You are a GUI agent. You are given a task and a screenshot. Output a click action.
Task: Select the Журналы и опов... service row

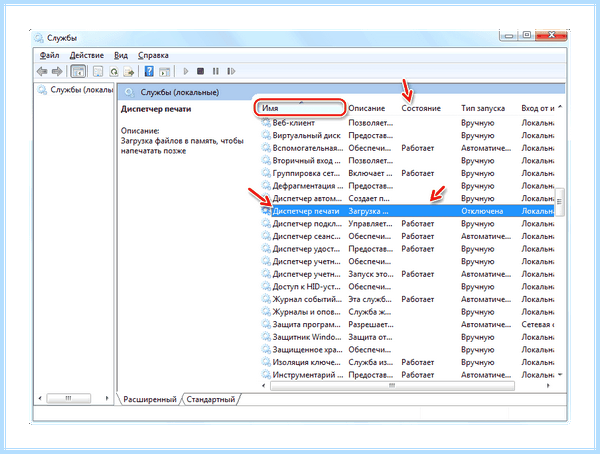pyautogui.click(x=407, y=312)
